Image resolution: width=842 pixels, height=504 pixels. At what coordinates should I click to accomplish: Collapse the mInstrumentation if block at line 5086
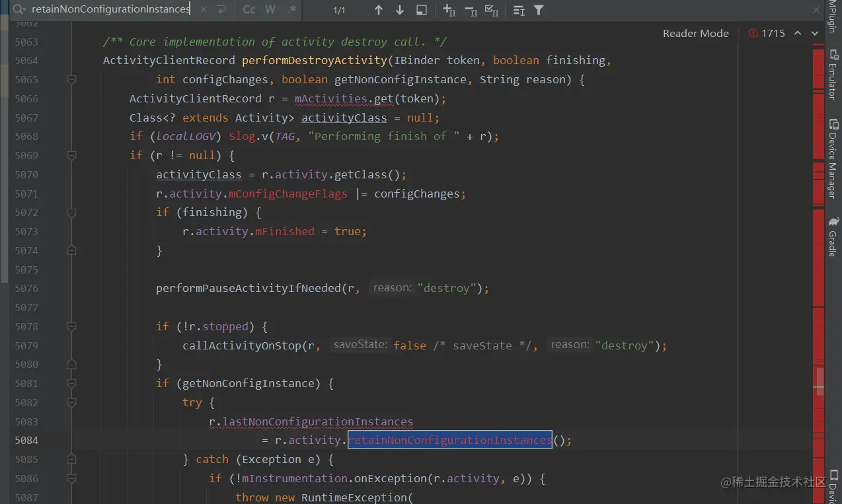[71, 478]
